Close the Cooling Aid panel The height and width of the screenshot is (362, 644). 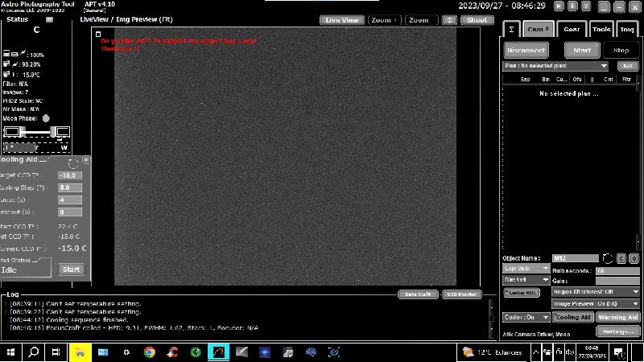(x=86, y=159)
